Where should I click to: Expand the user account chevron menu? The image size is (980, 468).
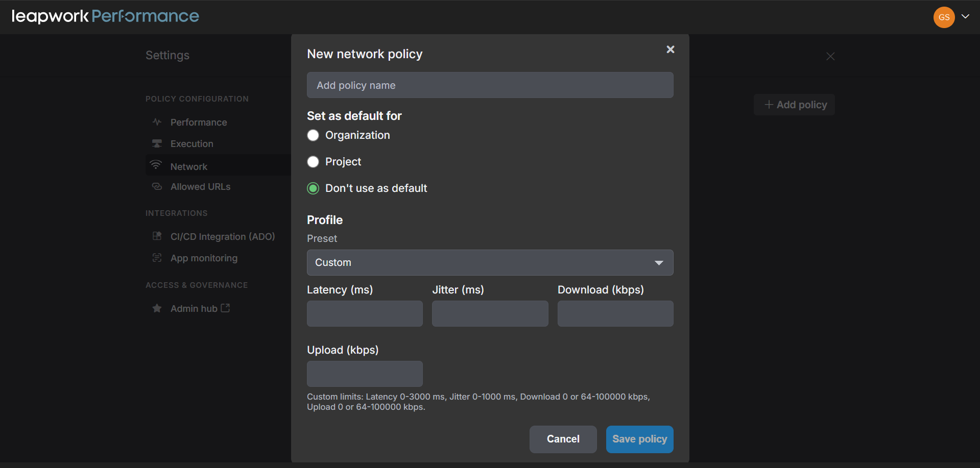click(965, 16)
